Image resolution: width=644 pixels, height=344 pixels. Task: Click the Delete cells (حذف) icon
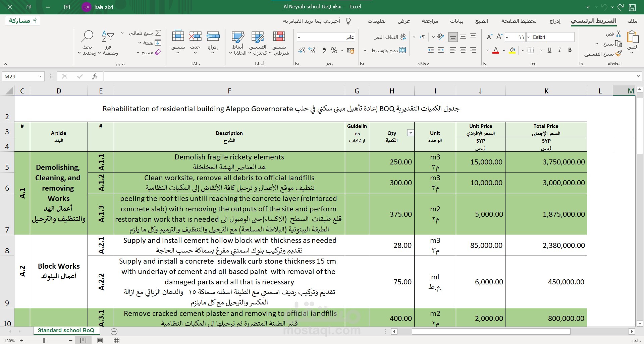(x=195, y=36)
